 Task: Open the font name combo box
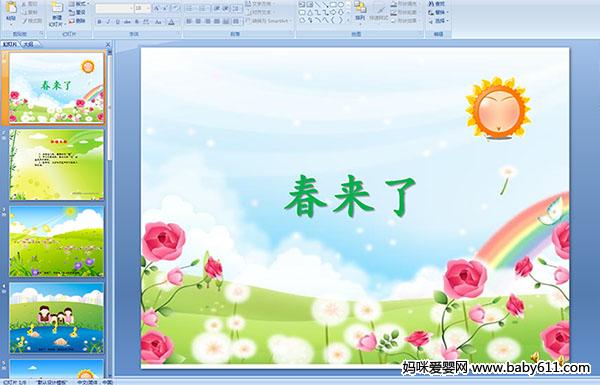114,8
